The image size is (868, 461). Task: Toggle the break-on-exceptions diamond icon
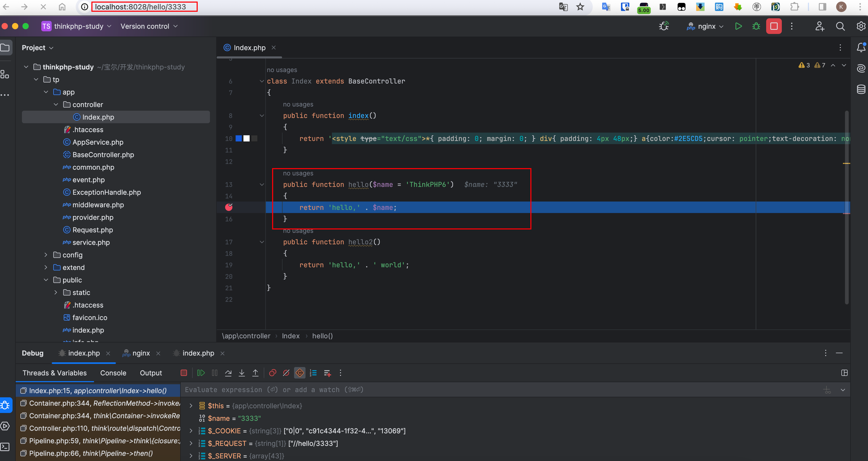[x=300, y=373]
